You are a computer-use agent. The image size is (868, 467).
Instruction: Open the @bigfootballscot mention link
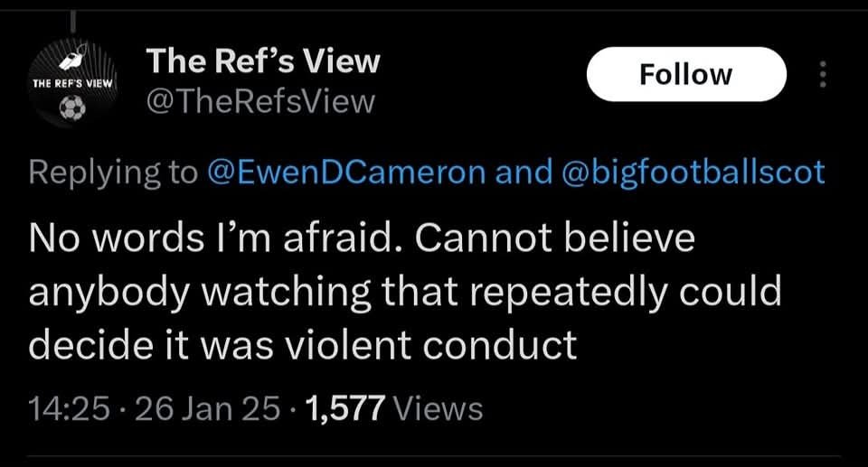[x=693, y=172]
